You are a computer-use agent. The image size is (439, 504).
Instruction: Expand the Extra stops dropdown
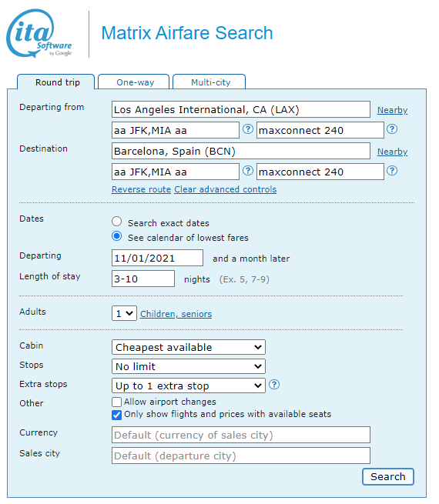point(189,386)
